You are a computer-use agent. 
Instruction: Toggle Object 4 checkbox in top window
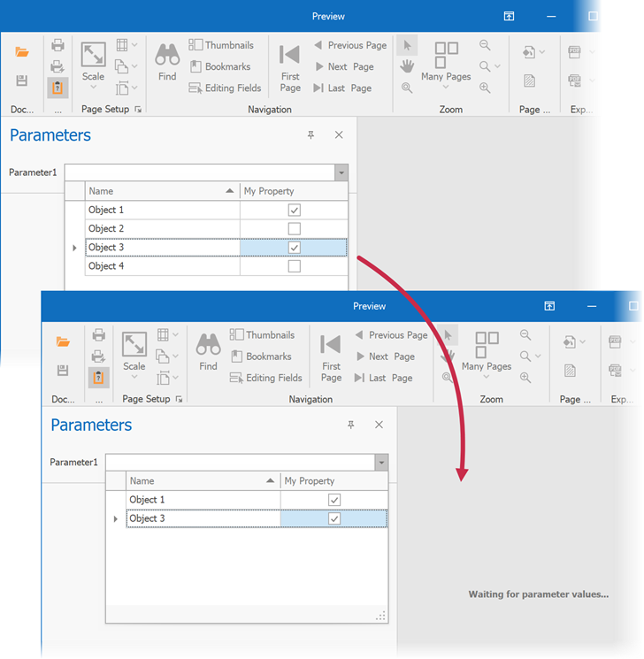[x=295, y=266]
